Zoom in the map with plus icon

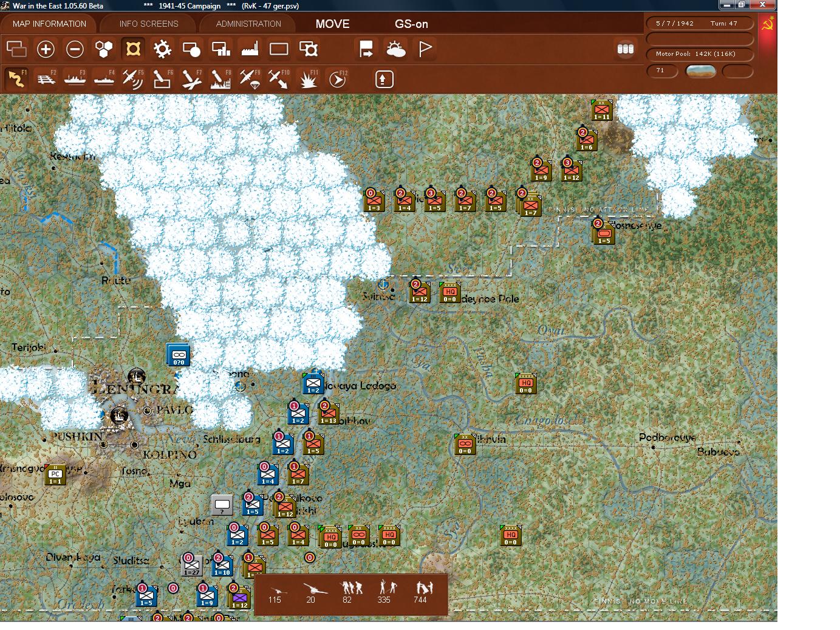click(x=46, y=49)
